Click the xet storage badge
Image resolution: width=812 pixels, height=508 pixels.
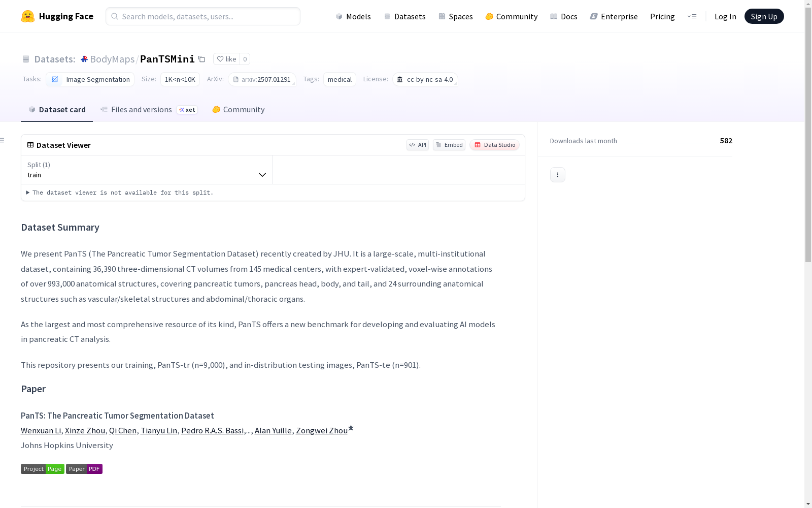[187, 110]
